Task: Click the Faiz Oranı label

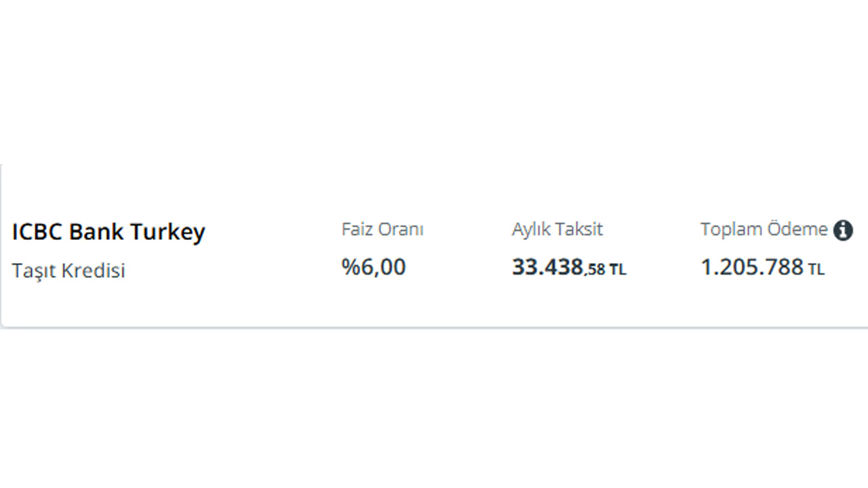Action: (x=382, y=230)
